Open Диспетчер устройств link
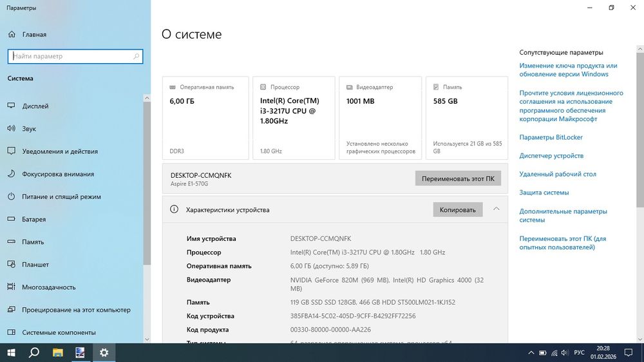This screenshot has width=644, height=362. pyautogui.click(x=551, y=156)
